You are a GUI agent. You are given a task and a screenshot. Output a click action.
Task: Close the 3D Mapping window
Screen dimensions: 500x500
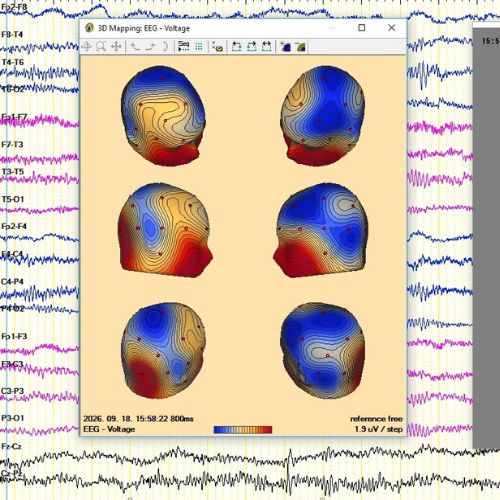pyautogui.click(x=392, y=28)
